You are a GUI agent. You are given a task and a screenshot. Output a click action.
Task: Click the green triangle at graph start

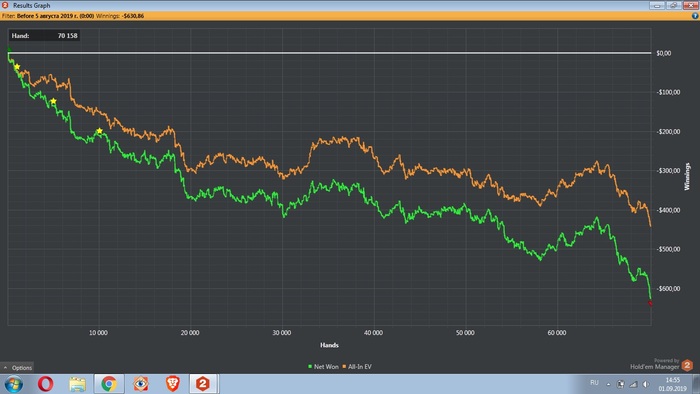pos(9,49)
